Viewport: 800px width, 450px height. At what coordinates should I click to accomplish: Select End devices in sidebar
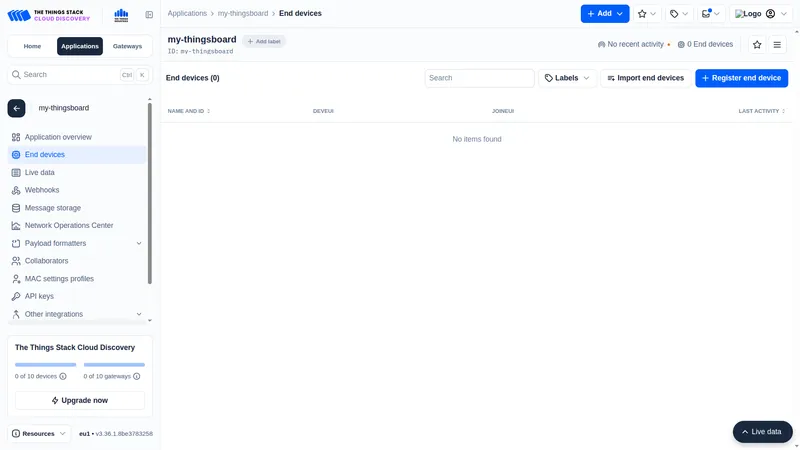(x=77, y=155)
